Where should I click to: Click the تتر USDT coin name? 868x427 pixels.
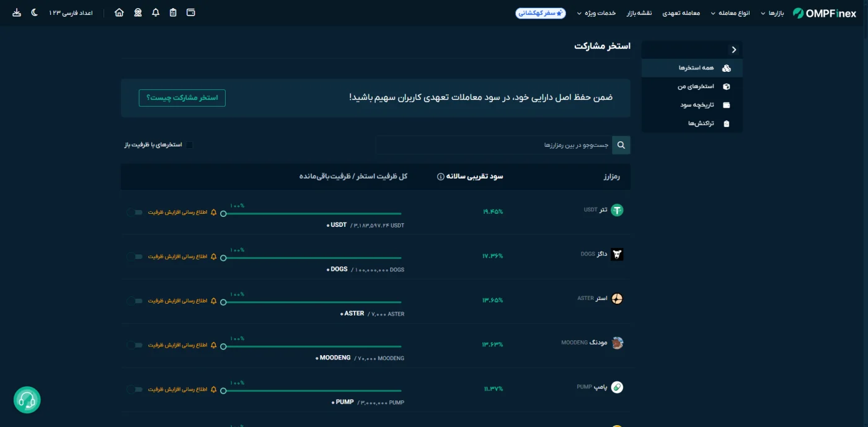[x=595, y=210]
